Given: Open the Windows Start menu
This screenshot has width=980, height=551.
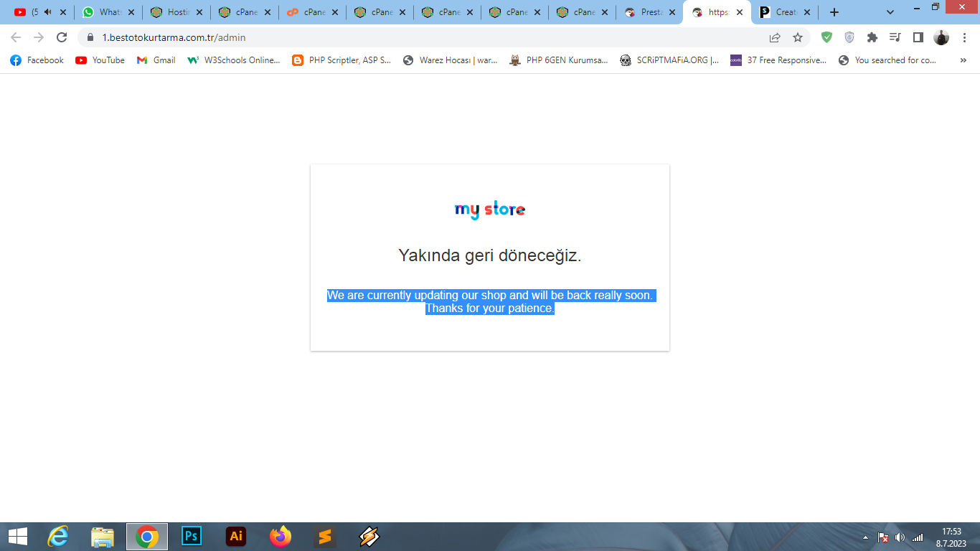Looking at the screenshot, I should (17, 536).
